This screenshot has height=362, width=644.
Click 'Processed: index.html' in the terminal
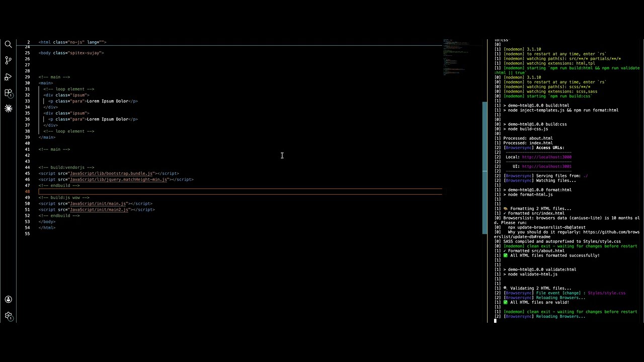coord(528,143)
